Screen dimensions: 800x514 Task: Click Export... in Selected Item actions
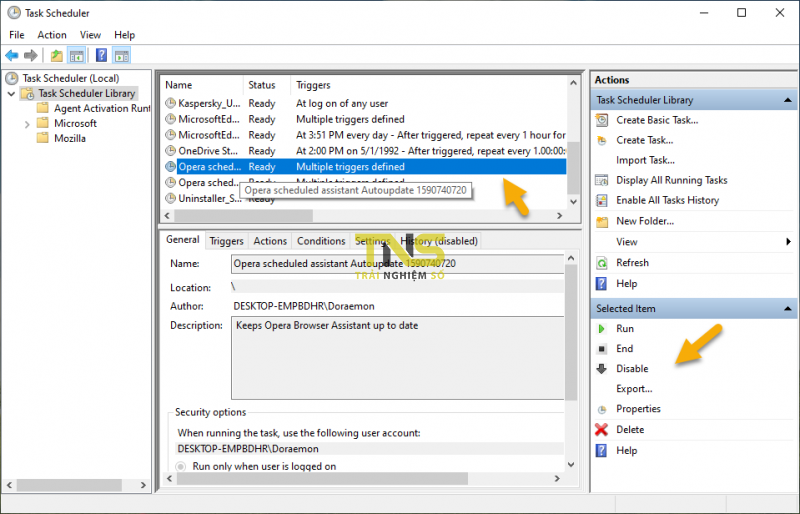tap(634, 389)
